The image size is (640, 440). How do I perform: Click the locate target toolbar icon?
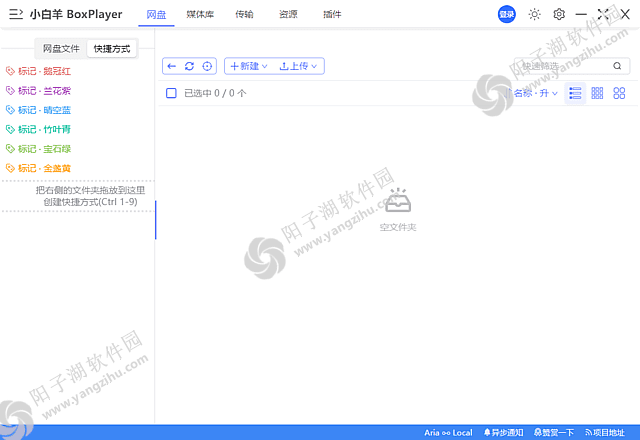(x=207, y=66)
